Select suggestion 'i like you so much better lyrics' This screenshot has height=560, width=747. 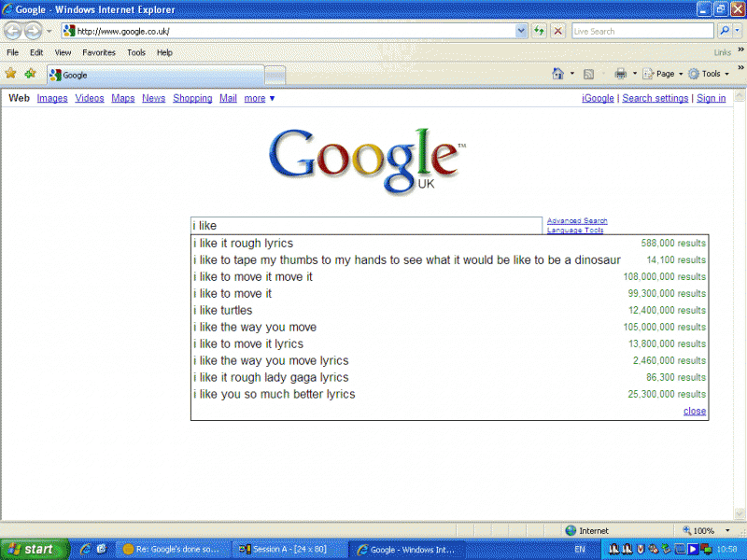tap(450, 394)
